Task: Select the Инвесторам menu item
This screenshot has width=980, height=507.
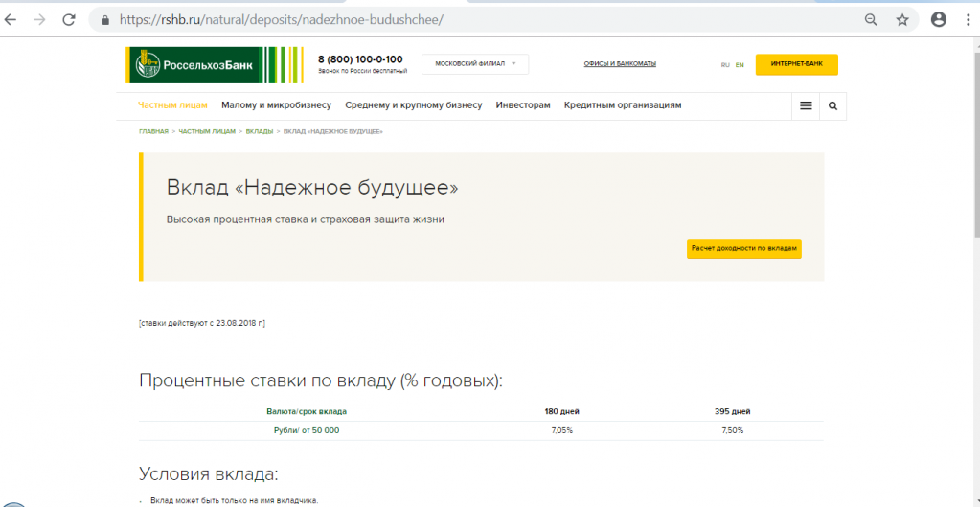Action: tap(523, 105)
